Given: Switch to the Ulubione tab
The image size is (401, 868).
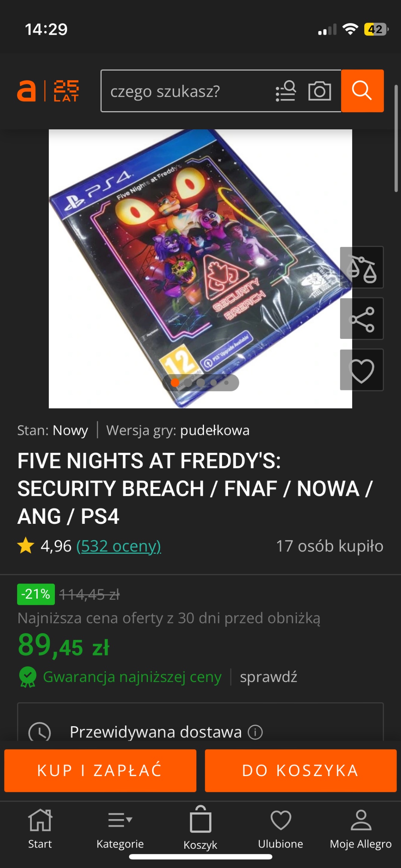Looking at the screenshot, I should click(281, 828).
